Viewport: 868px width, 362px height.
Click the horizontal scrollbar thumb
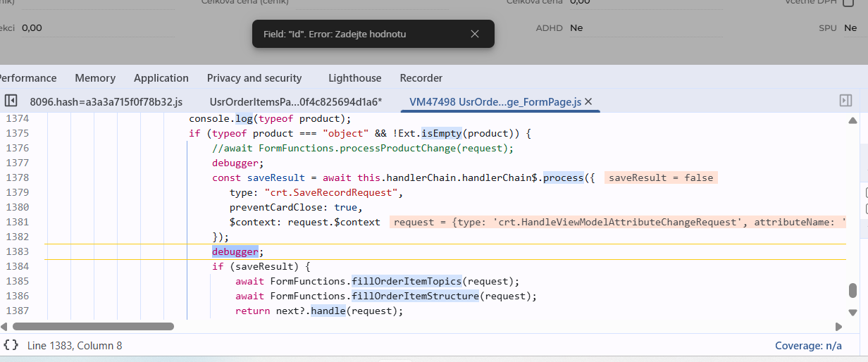click(93, 327)
